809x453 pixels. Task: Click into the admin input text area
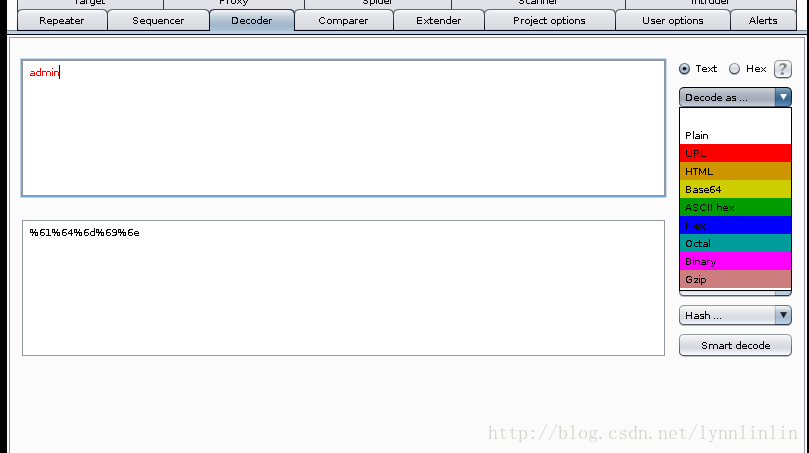point(343,128)
